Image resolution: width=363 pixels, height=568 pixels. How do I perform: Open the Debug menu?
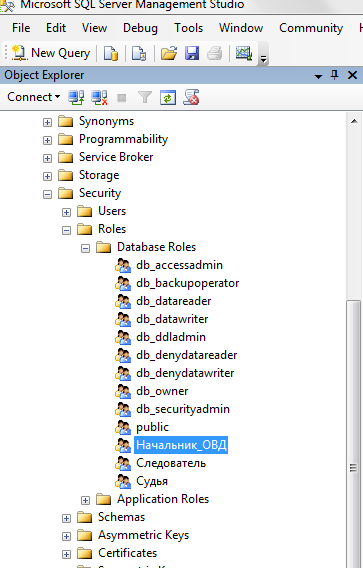click(x=140, y=28)
